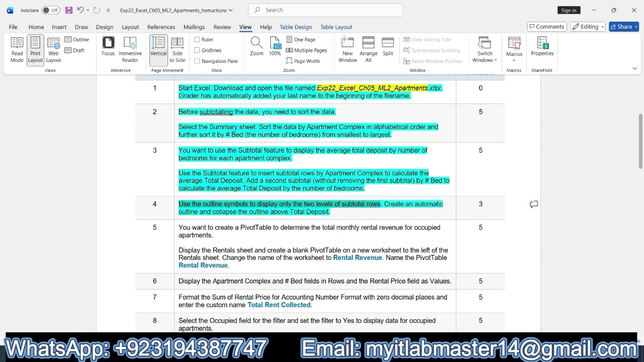Open the Table Design tab
Image resolution: width=644 pixels, height=362 pixels.
click(x=296, y=27)
